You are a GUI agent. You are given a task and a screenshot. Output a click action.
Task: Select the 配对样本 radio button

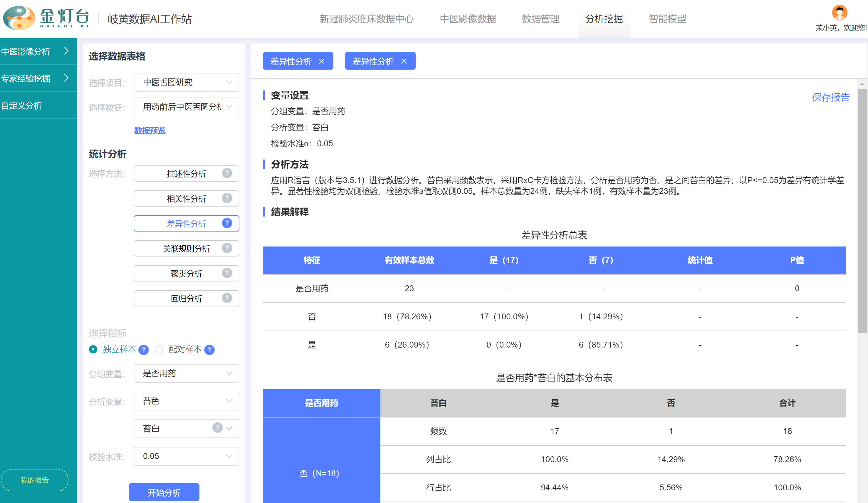159,349
